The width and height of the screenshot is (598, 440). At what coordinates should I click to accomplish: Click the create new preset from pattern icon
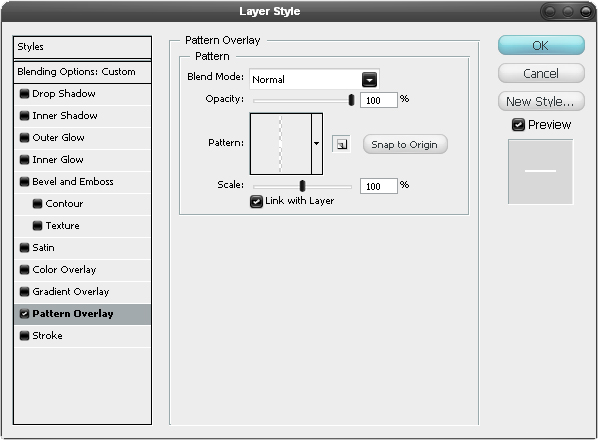coord(341,145)
